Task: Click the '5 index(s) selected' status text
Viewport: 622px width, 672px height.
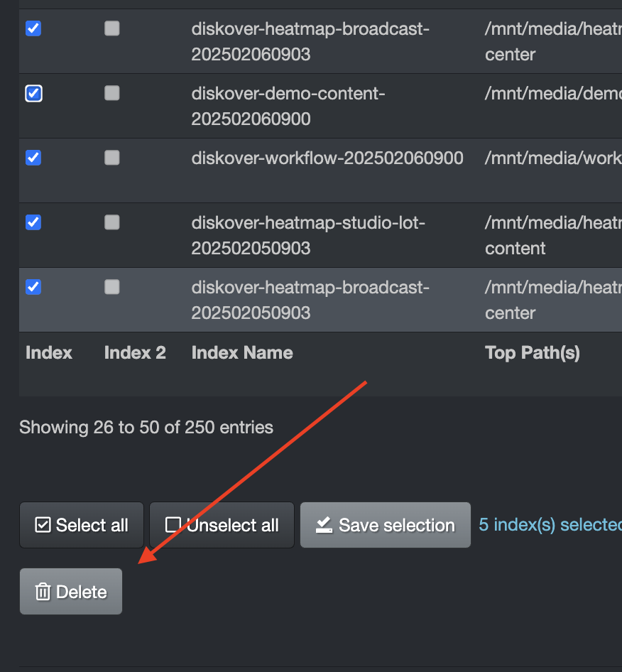Action: [x=550, y=524]
